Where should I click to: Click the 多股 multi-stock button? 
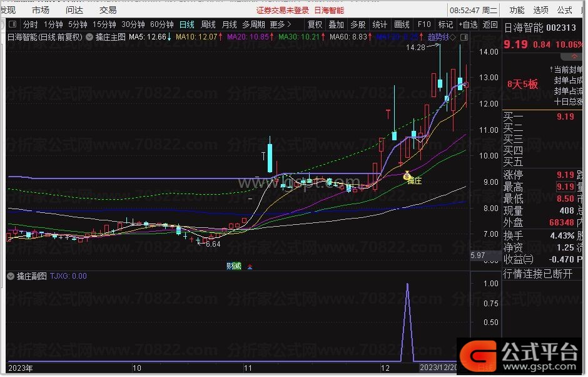click(358, 25)
